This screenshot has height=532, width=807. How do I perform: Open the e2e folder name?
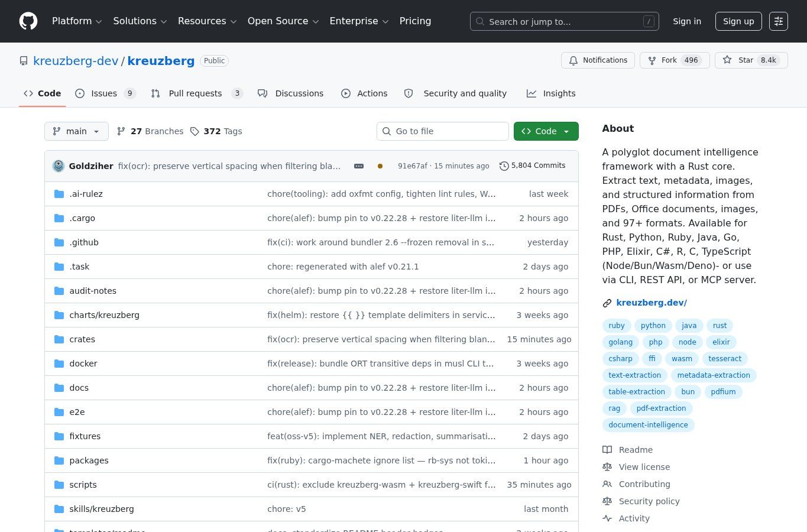[x=77, y=412]
